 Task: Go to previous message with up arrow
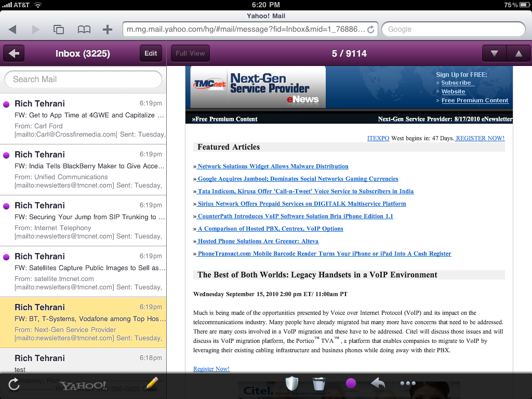point(518,54)
